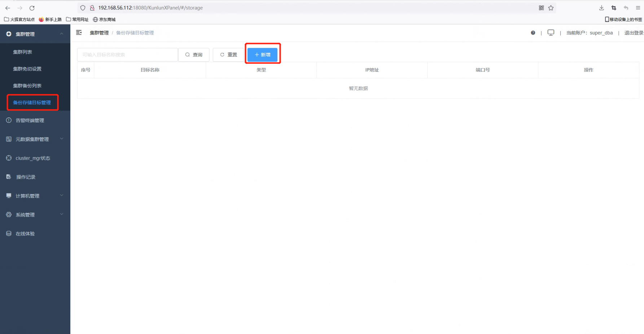Viewport: 644px width, 334px height.
Task: Collapse the 集群管理 menu chevron
Action: 62,34
